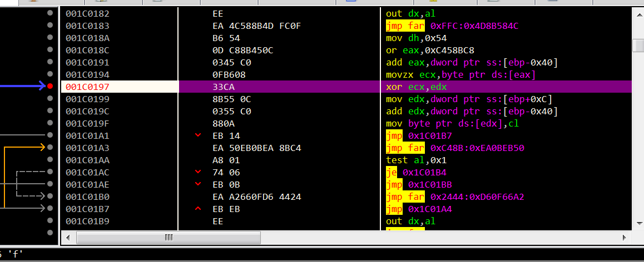This screenshot has height=262, width=644.
Task: Select highlighted instruction xor ecx,edx
Action: tap(416, 87)
